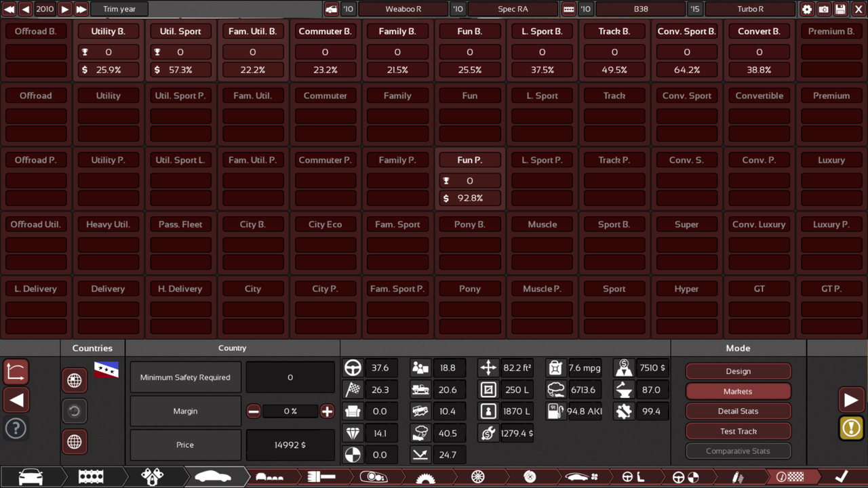The width and height of the screenshot is (868, 488).
Task: Click the sportiness checkered flag stat icon
Action: tap(353, 390)
